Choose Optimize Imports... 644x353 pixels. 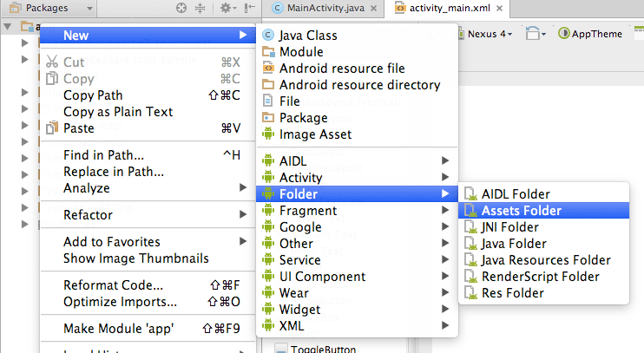pos(148,302)
